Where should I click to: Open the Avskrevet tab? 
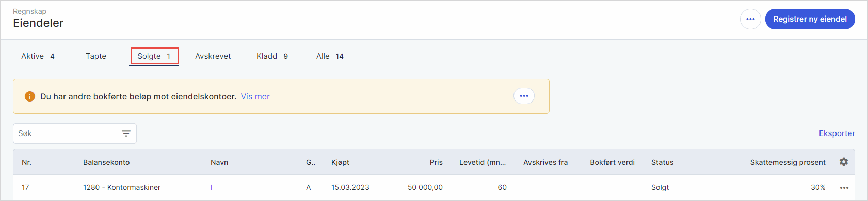coord(213,56)
